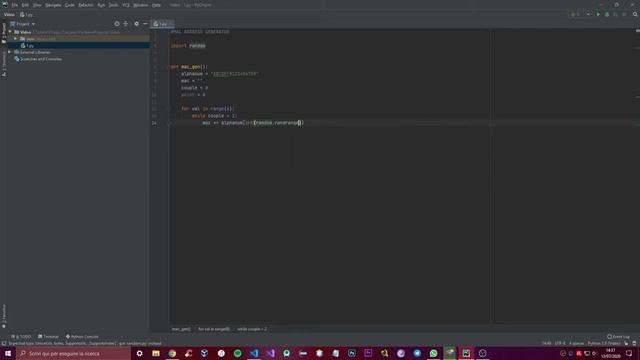
Task: Click the Stop icon in toolbar
Action: (624, 14)
